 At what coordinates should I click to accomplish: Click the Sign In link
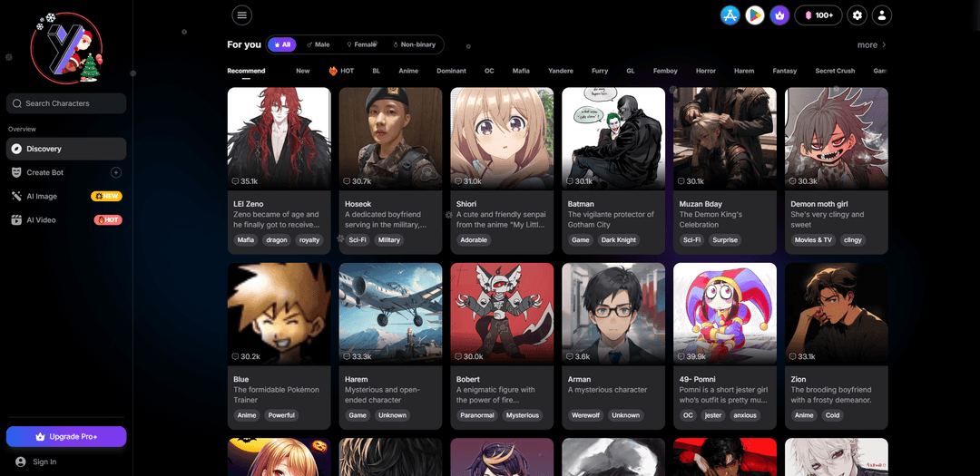tap(44, 461)
